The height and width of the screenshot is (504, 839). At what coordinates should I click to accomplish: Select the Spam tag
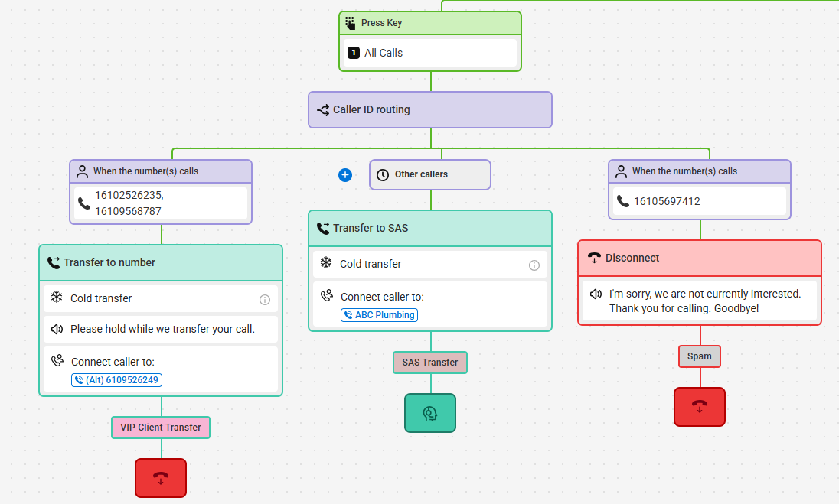coord(700,356)
